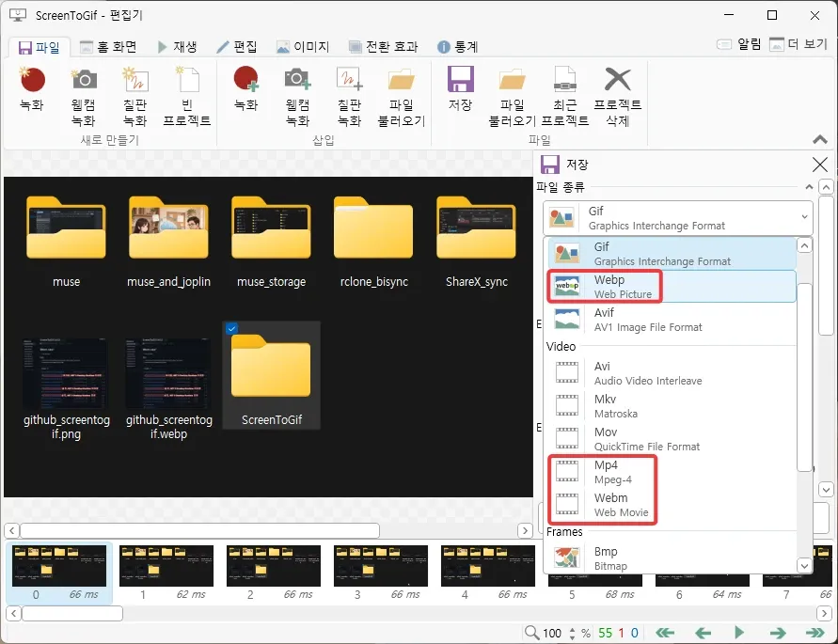Select frame 6 thumbnail
Viewport: 838px width, 644px height.
tap(703, 588)
